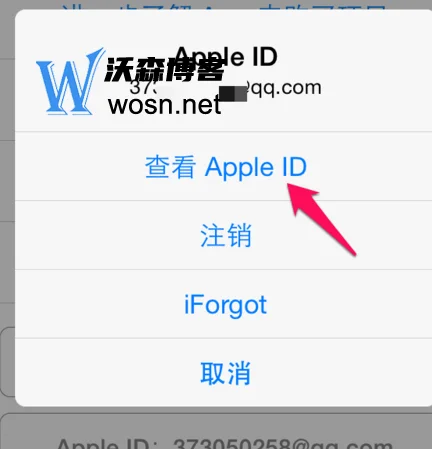The width and height of the screenshot is (432, 449).
Task: Click the blue W watermark logo
Action: 69,82
